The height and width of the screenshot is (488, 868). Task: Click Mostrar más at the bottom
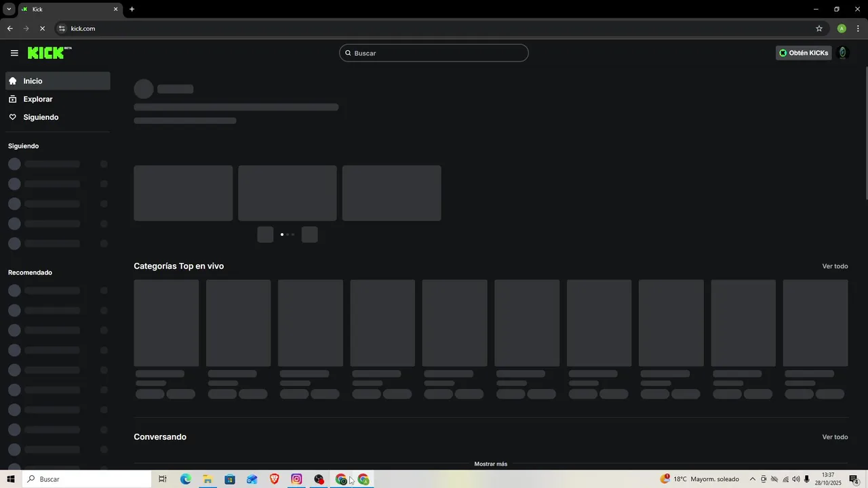[x=490, y=464]
